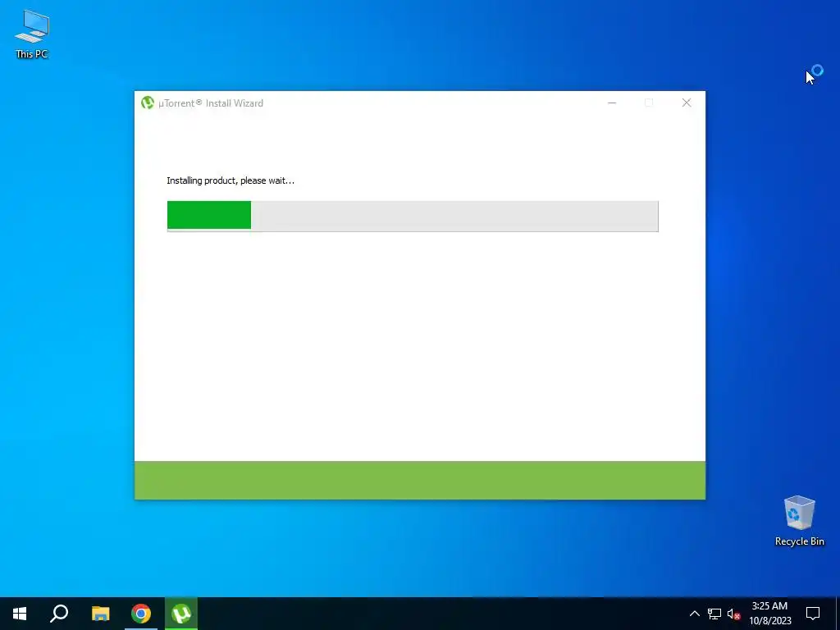Image resolution: width=840 pixels, height=630 pixels.
Task: Click the muted speaker volume icon
Action: (x=733, y=614)
